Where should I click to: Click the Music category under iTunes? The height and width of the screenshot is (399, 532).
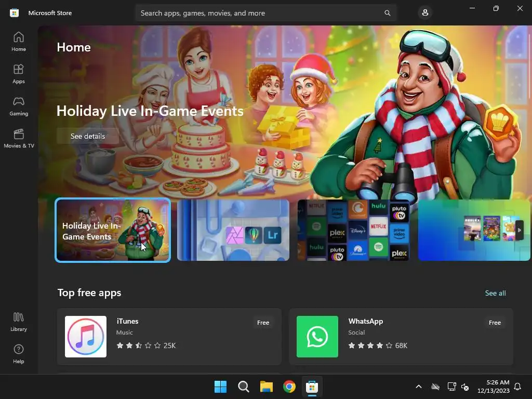point(125,332)
